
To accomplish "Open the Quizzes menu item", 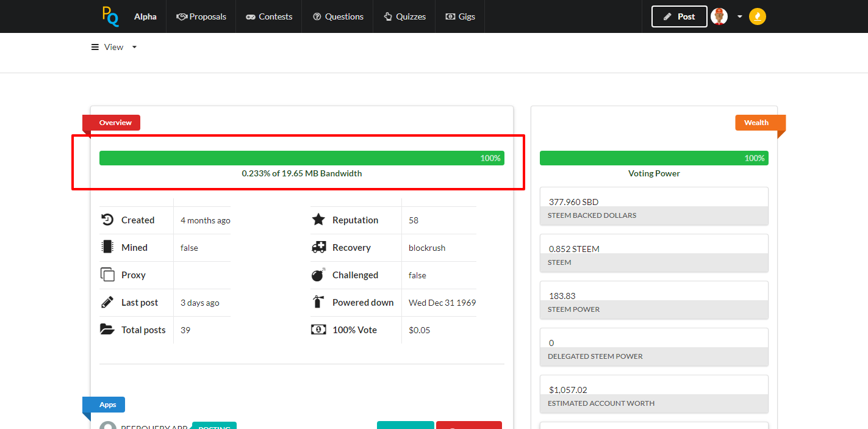I will pyautogui.click(x=404, y=16).
